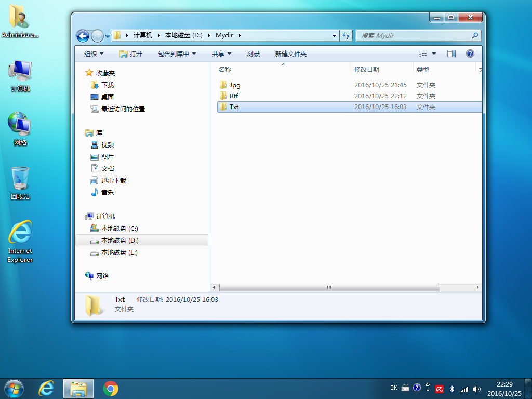Image resolution: width=532 pixels, height=399 pixels.
Task: Click the 打开 toolbar button
Action: [x=131, y=54]
